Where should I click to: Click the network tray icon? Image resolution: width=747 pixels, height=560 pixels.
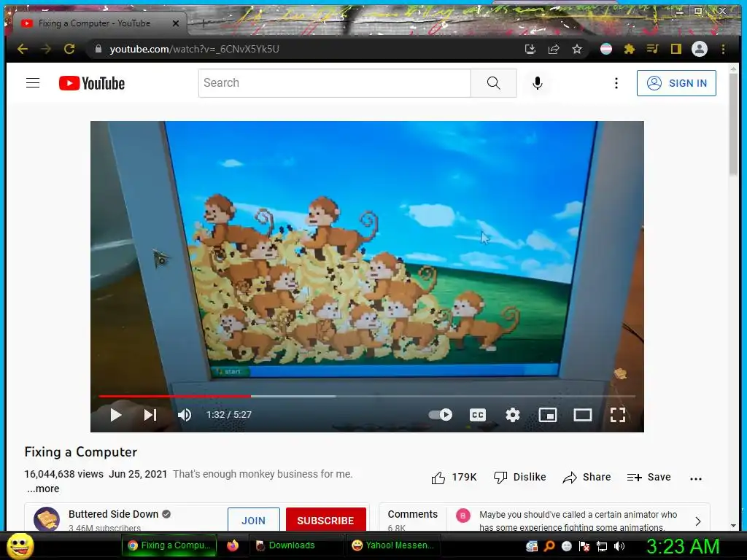coord(602,546)
